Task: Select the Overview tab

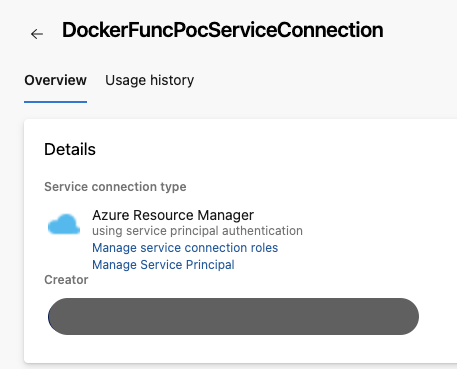Action: coord(55,80)
